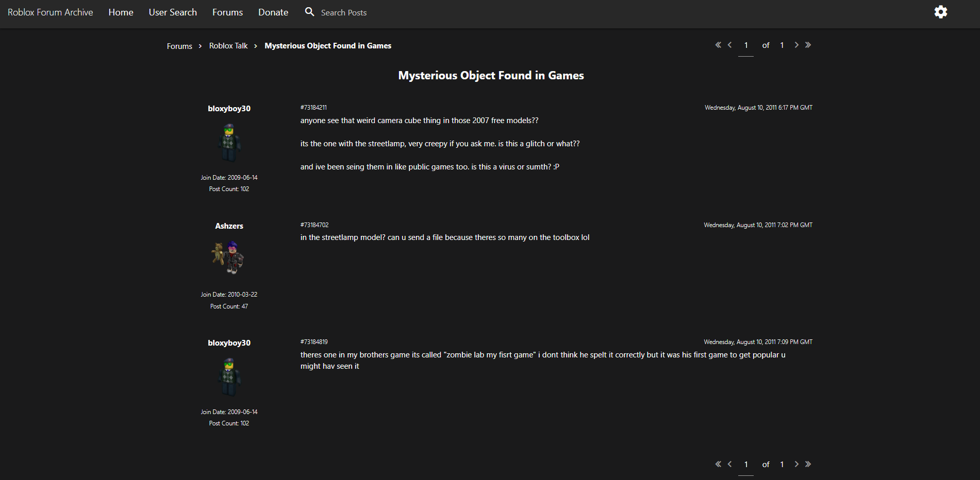The image size is (980, 480).
Task: Click the search magnifier icon
Action: (x=309, y=11)
